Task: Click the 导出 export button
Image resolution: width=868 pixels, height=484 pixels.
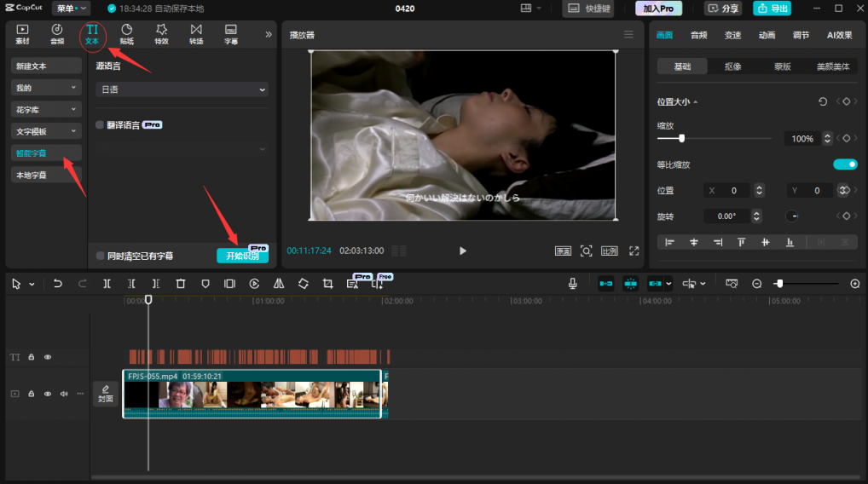Action: tap(772, 9)
